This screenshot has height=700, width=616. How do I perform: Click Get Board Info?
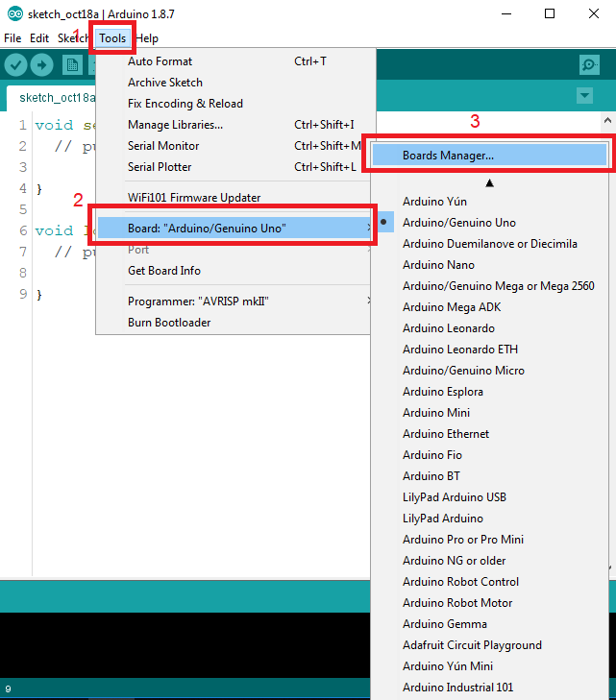pos(233,271)
